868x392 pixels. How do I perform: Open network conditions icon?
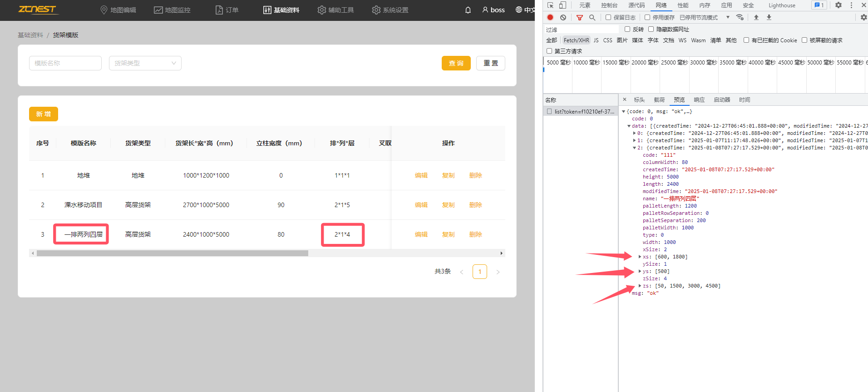(x=740, y=17)
